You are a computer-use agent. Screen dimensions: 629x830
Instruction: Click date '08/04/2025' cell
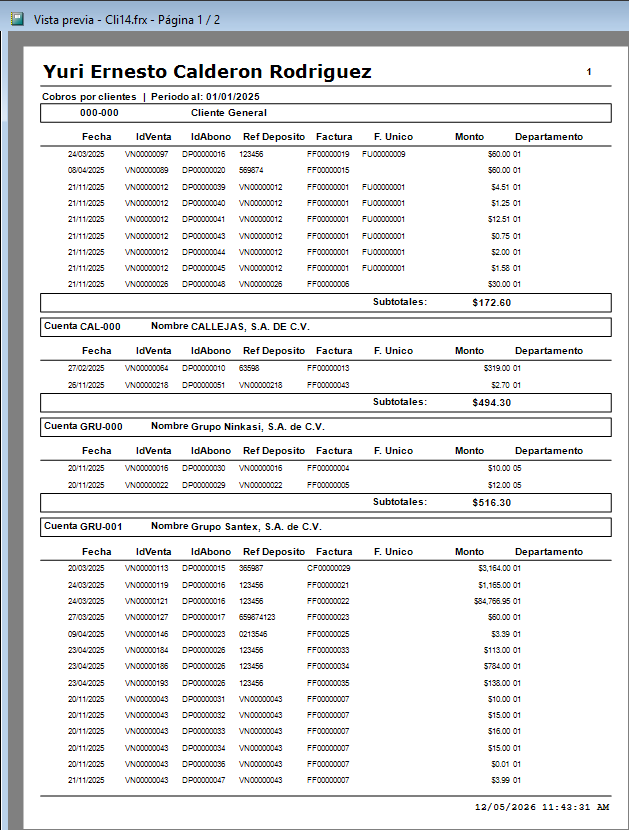86,170
